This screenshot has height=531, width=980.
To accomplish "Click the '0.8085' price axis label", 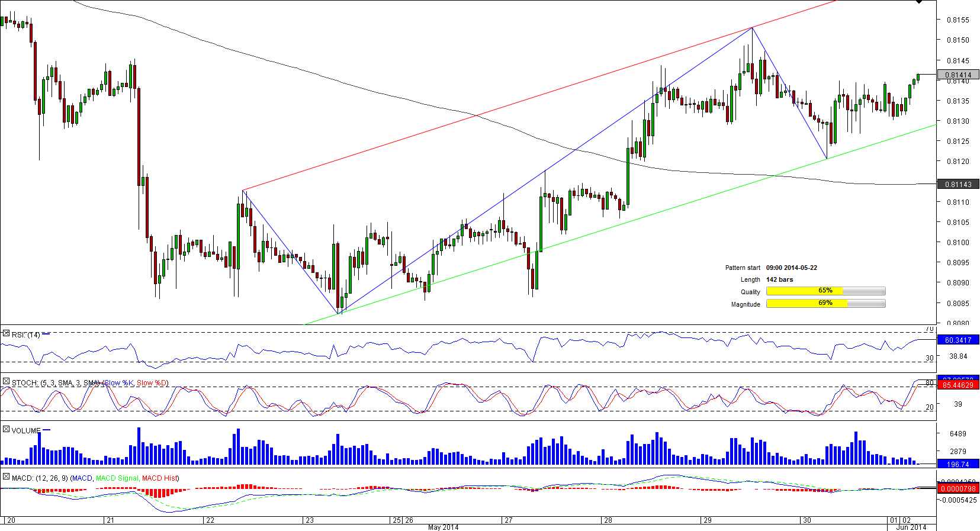I will tap(958, 303).
